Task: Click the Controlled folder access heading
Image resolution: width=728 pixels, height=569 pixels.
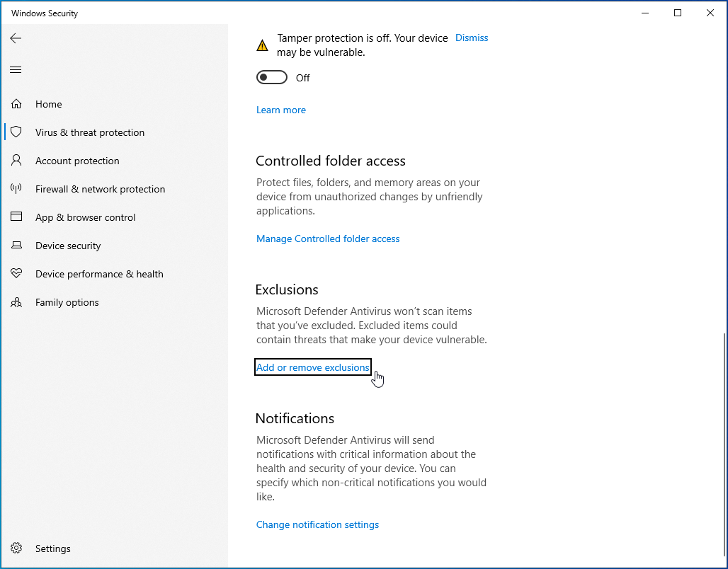Action: (x=331, y=161)
